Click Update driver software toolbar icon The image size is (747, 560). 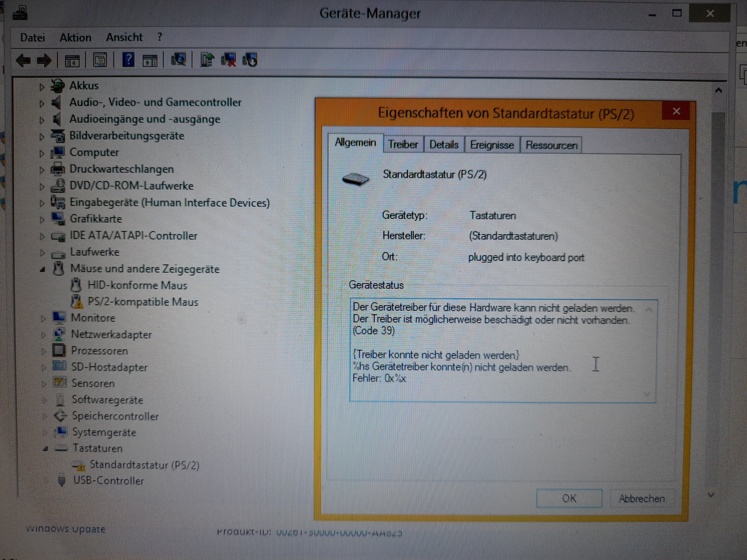[x=207, y=60]
